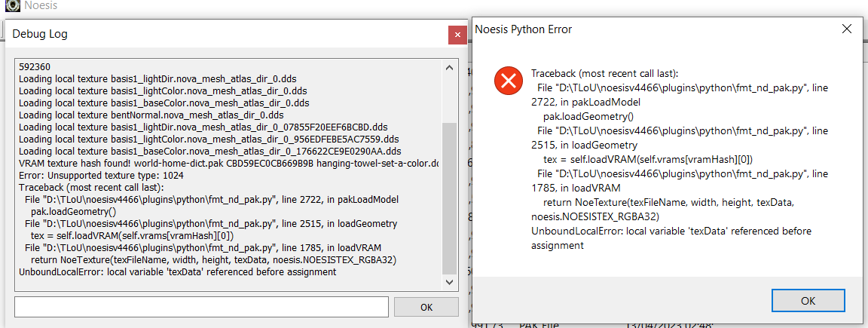Screen dimensions: 868x328
Task: Select log line ending '07855F20EEF6BCBD.dds'
Action: pos(203,127)
